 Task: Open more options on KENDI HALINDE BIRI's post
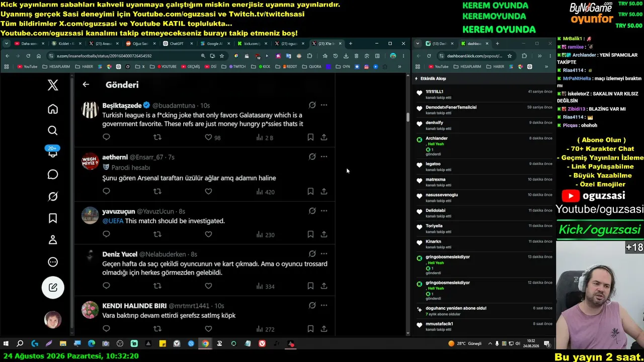[x=324, y=305]
